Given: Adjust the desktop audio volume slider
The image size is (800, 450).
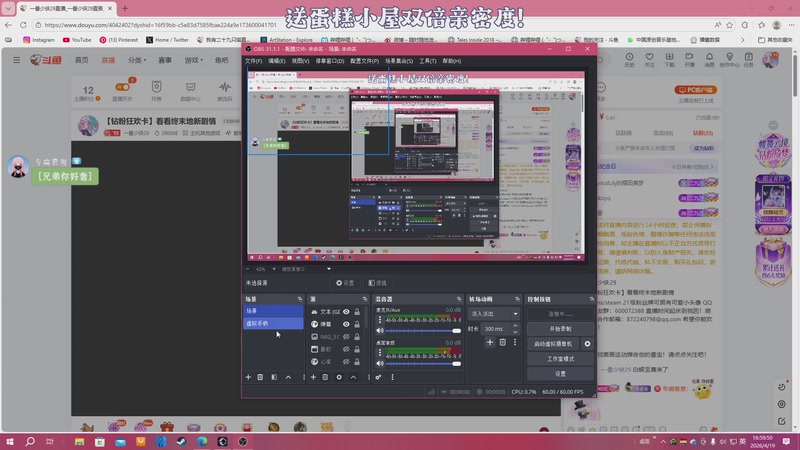Looking at the screenshot, I should pos(423,363).
